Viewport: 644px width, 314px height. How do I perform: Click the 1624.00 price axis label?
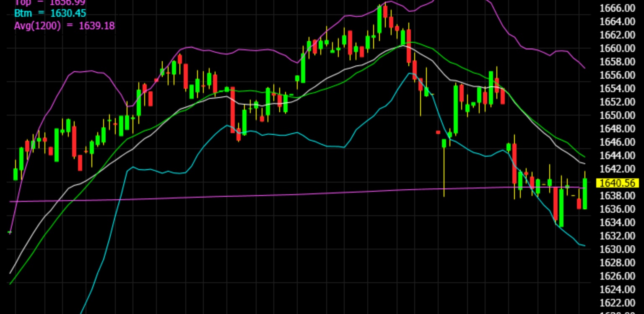tap(618, 289)
